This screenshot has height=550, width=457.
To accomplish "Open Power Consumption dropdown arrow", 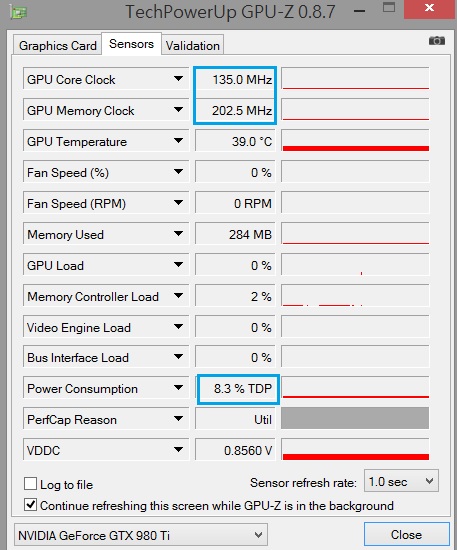I will pyautogui.click(x=179, y=388).
